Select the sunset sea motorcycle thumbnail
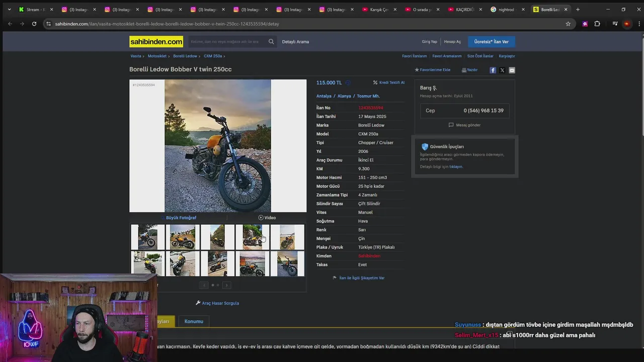 [253, 264]
